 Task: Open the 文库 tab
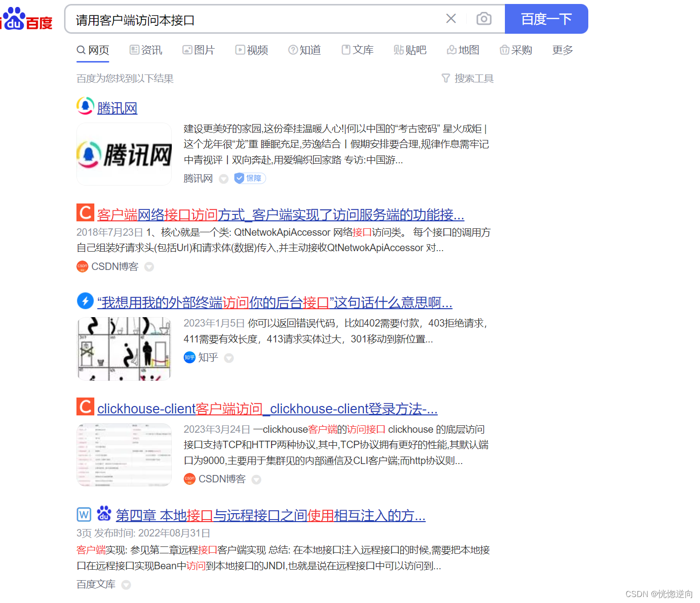point(357,50)
